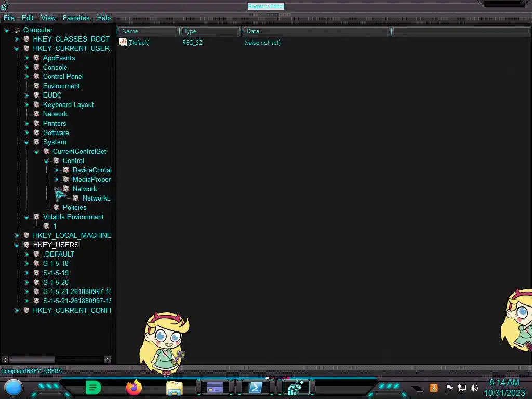532x399 pixels.
Task: Open the Start orb button
Action: [x=13, y=388]
